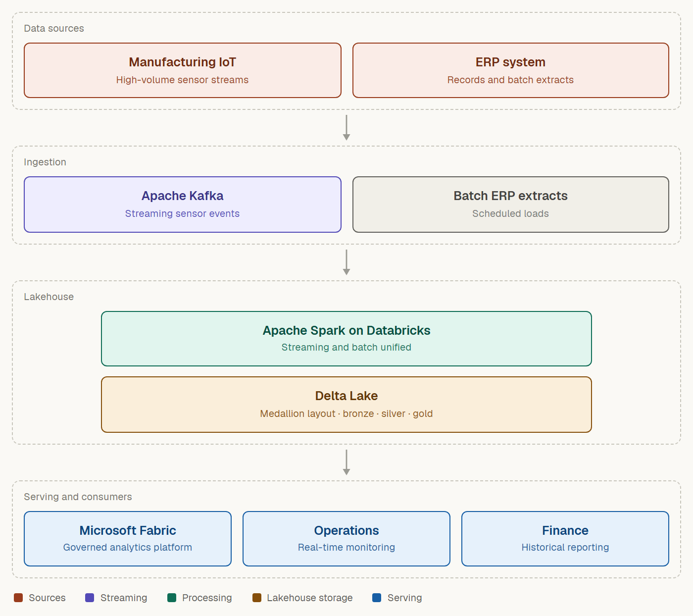Click the "Sources" legend label

47,598
